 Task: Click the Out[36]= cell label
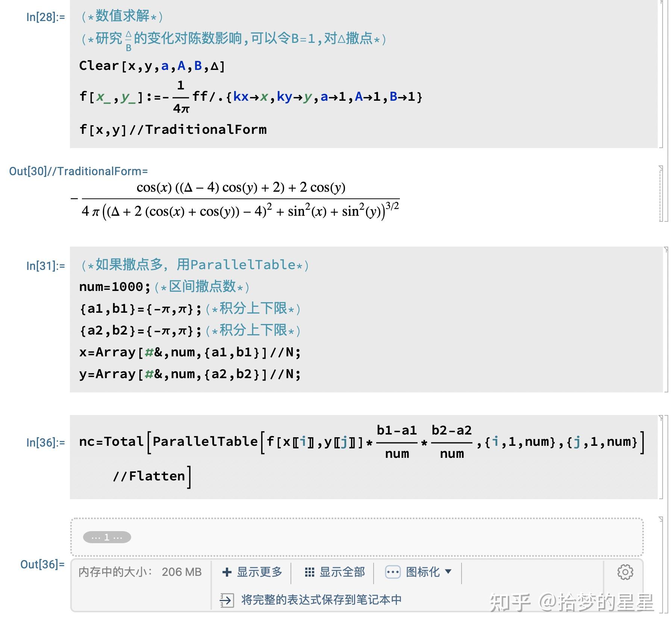42,564
